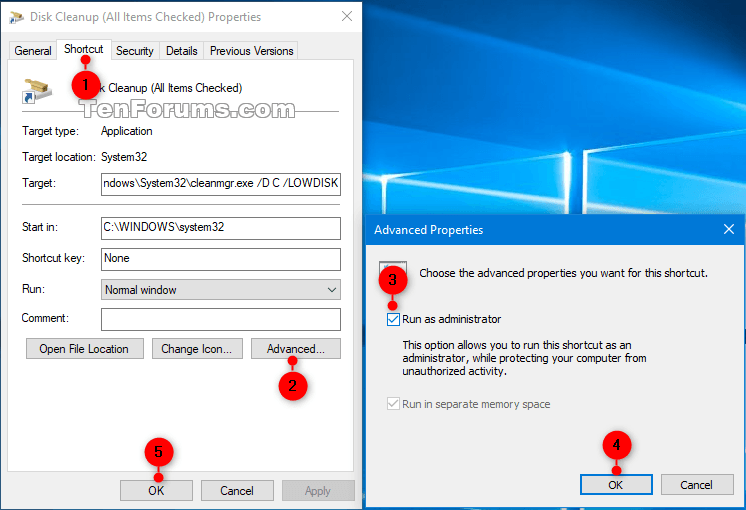This screenshot has width=746, height=510.
Task: Select the Shortcut tab
Action: pos(84,49)
